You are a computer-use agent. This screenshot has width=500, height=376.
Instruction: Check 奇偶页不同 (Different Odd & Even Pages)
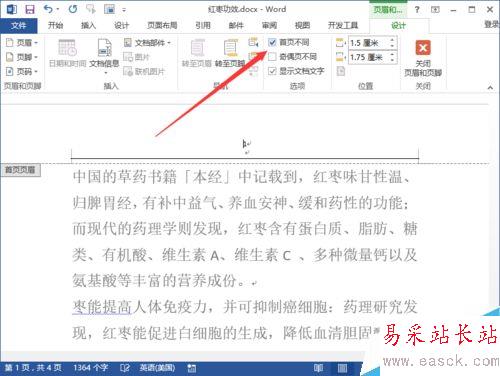tap(272, 57)
